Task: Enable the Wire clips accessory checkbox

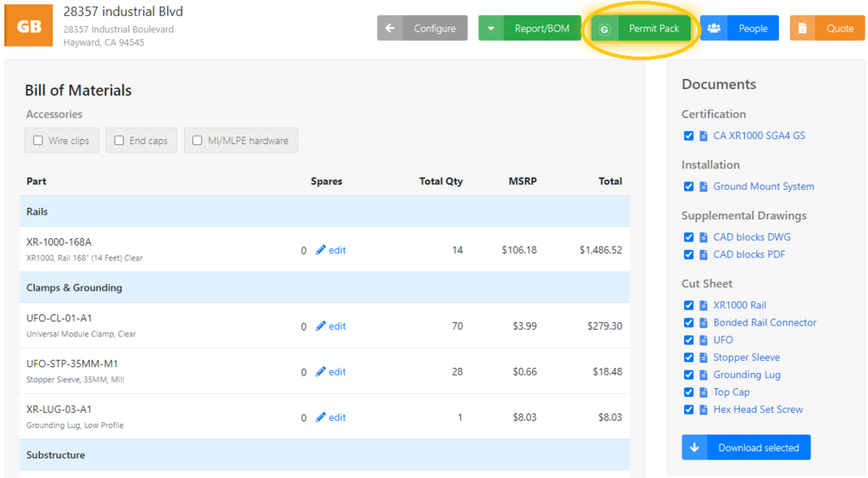Action: [x=38, y=141]
